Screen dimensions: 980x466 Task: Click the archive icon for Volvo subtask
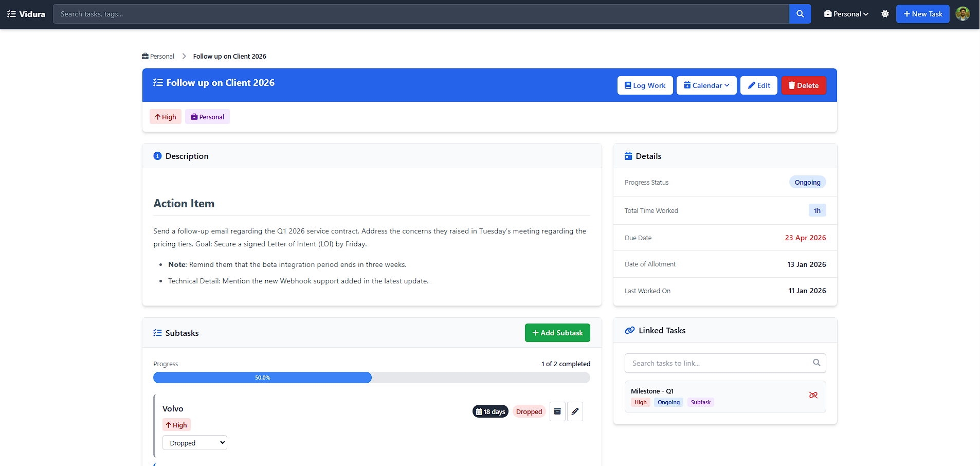point(557,411)
